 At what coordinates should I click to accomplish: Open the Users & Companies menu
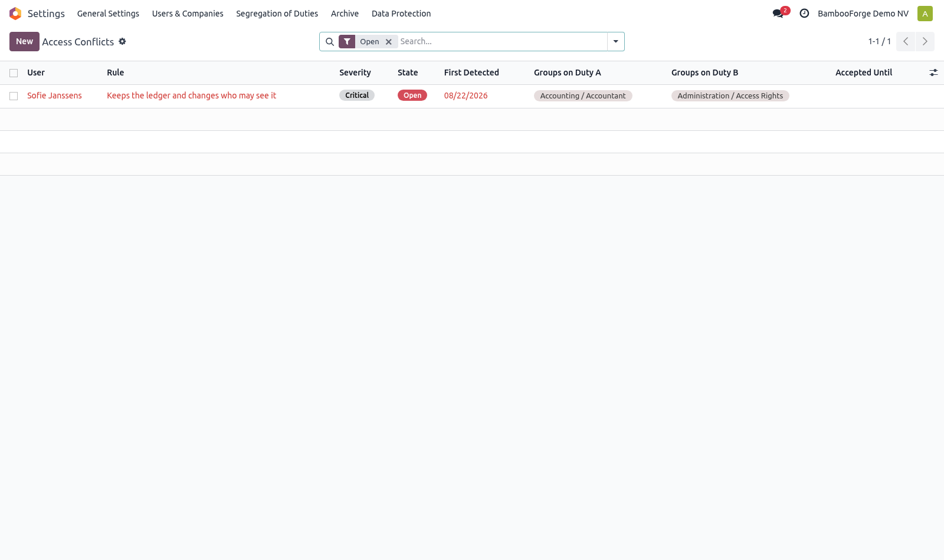coord(188,14)
